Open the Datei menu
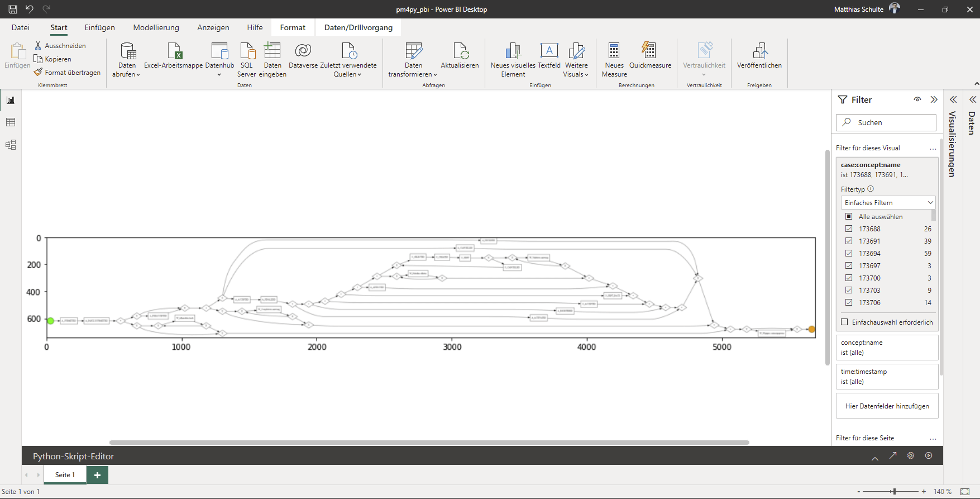Viewport: 980px width, 499px height. (x=21, y=27)
